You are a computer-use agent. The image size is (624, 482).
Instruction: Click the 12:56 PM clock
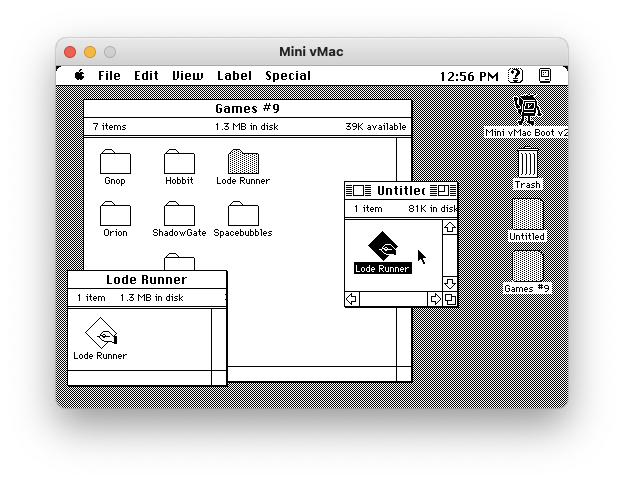[x=469, y=76]
